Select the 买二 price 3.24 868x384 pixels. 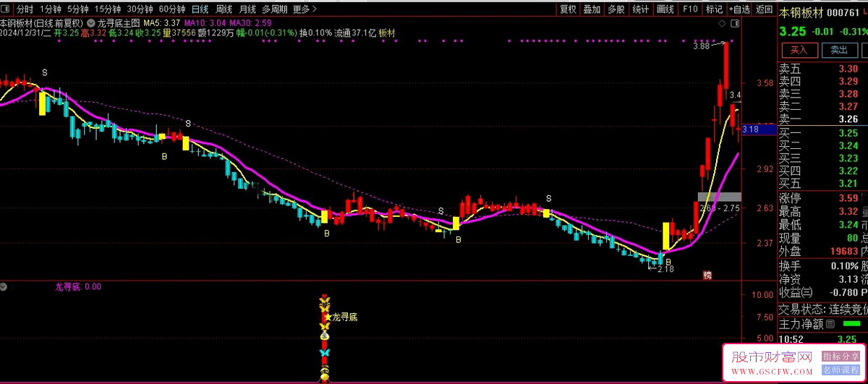pyautogui.click(x=848, y=145)
